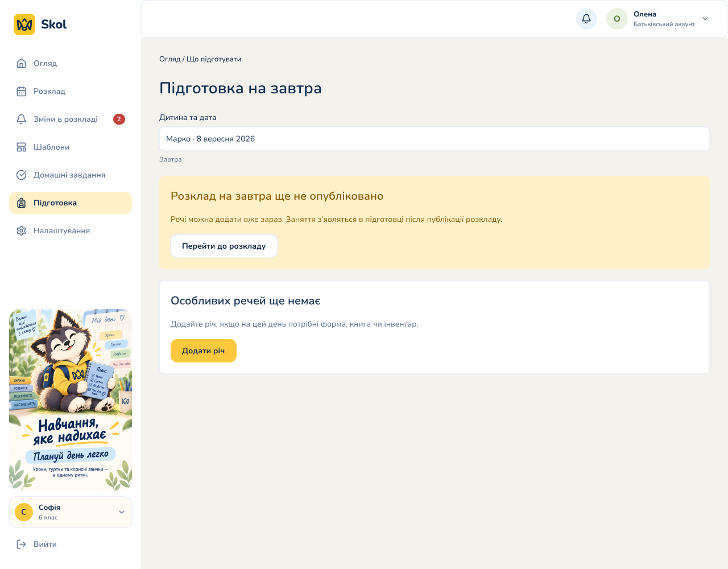Click the Огляд home icon
Viewport: 728px width, 569px height.
[x=22, y=63]
